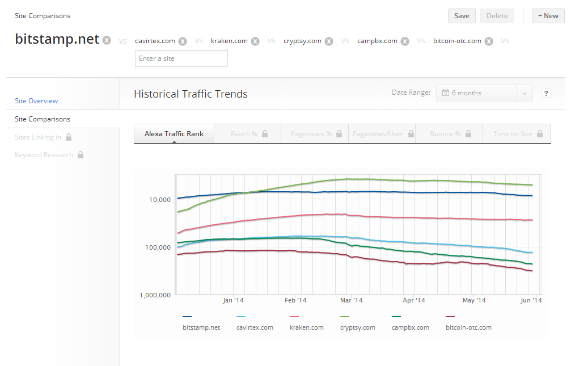Focus the Enter a site field

coord(181,58)
